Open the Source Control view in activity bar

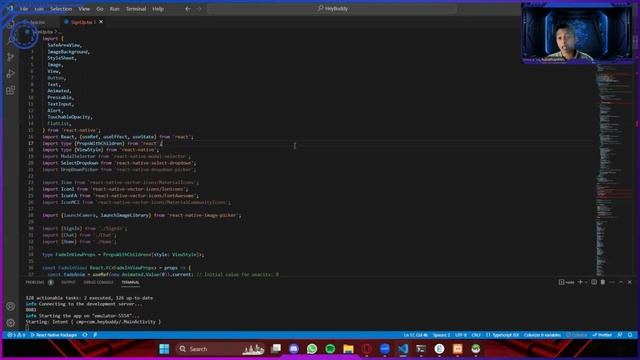point(11,57)
